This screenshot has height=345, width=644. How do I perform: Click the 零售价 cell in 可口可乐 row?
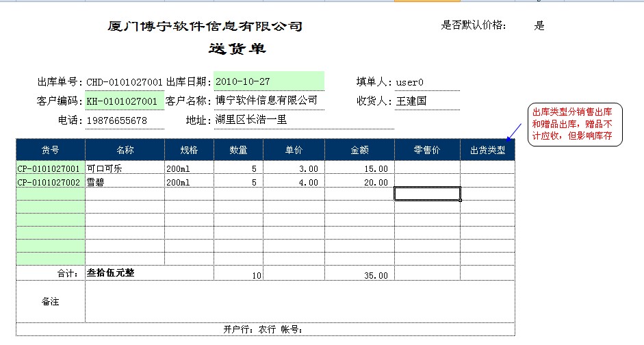(x=427, y=167)
